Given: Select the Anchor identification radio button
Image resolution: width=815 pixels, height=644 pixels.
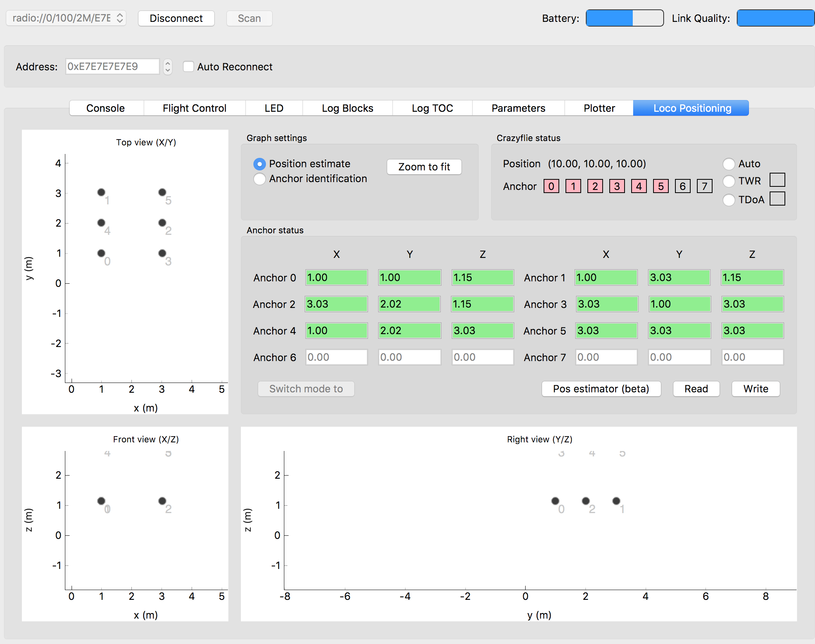Looking at the screenshot, I should 259,179.
